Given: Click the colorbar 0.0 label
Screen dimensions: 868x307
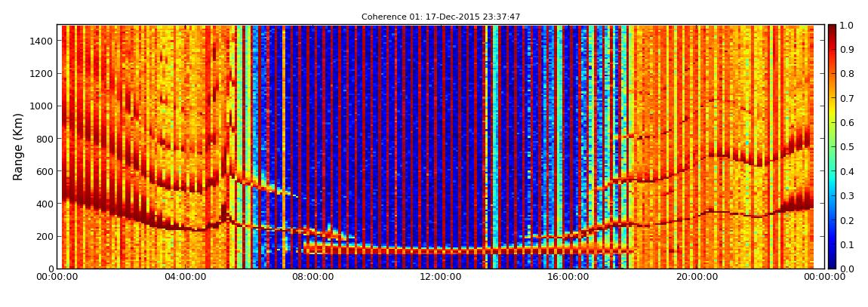Looking at the screenshot, I should point(846,269).
